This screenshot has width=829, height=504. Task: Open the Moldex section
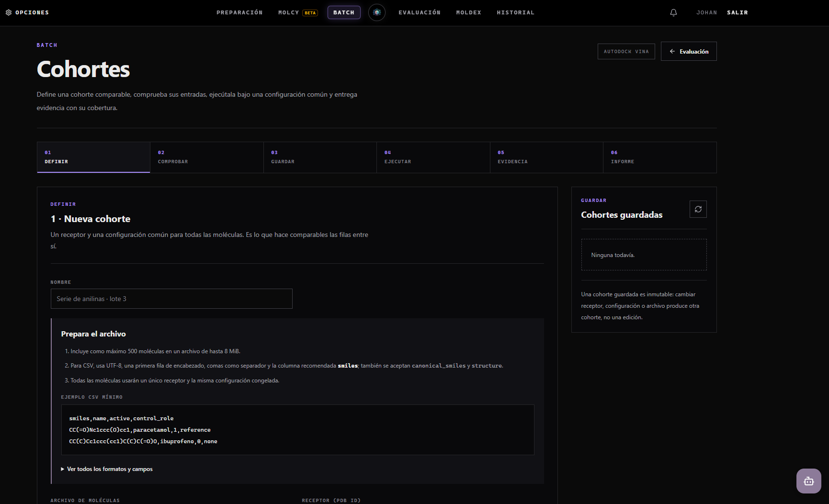coord(468,12)
